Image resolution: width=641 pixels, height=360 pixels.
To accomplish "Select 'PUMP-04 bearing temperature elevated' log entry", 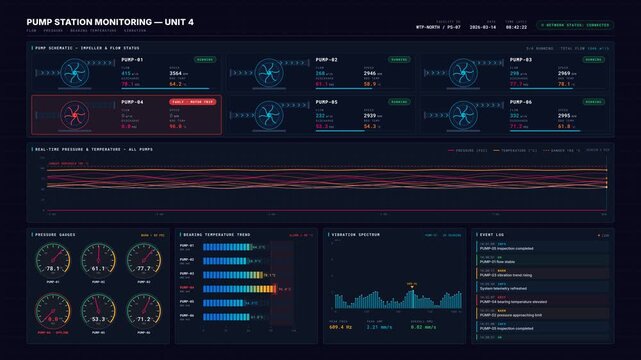I will click(542, 300).
